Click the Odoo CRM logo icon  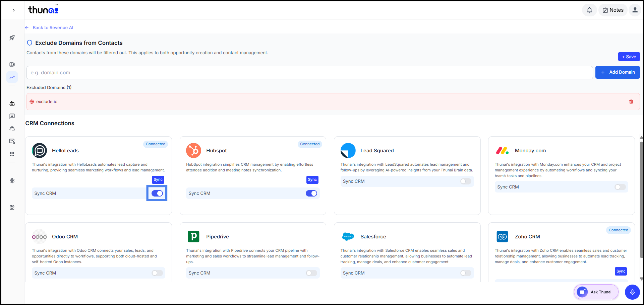(x=40, y=237)
